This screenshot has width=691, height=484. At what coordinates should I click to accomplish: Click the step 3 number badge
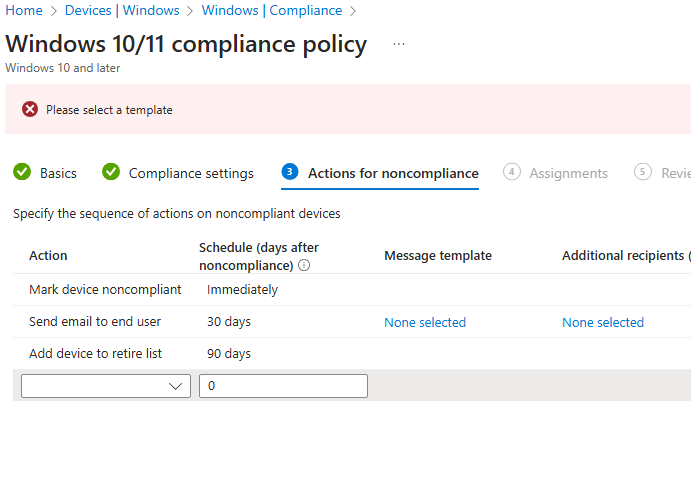pos(290,172)
